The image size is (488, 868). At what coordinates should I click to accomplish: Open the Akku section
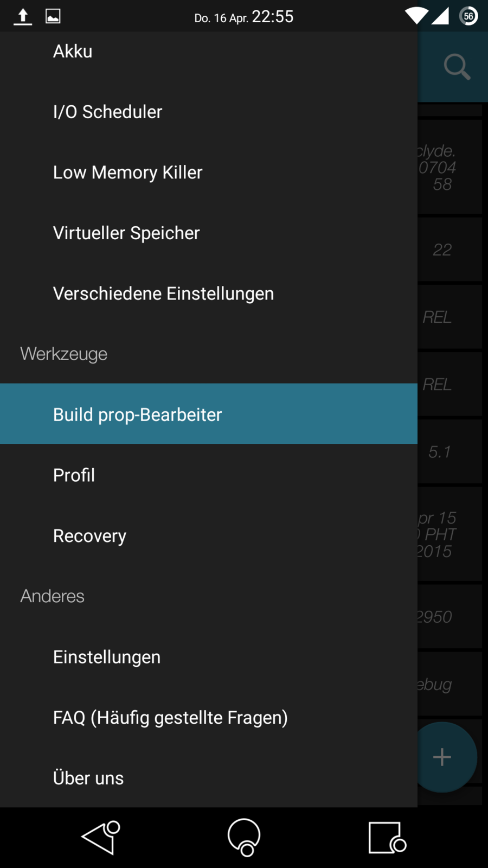73,52
